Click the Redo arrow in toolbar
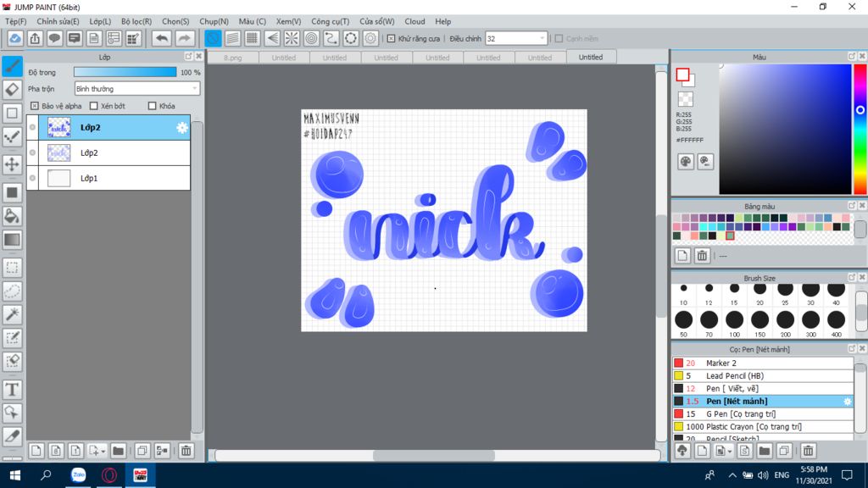868x488 pixels. (184, 38)
